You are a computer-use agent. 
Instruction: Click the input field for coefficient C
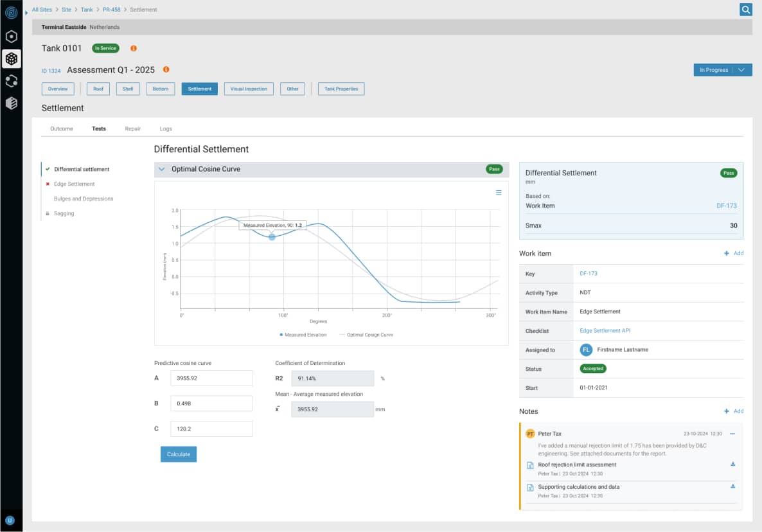[x=211, y=429]
